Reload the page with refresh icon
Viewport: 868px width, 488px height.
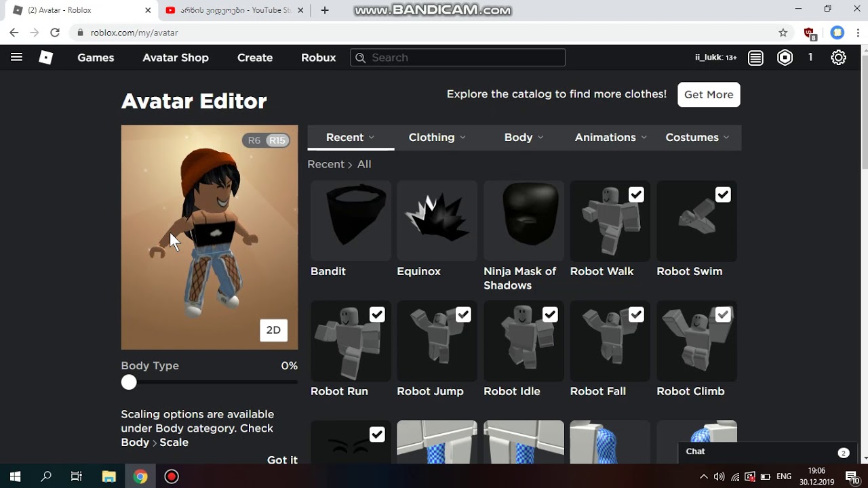(55, 33)
